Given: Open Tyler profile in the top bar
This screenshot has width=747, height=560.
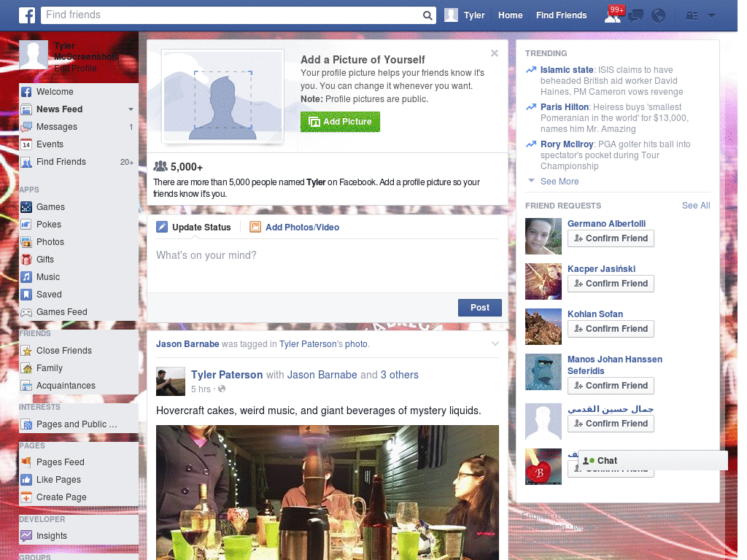Looking at the screenshot, I should click(x=465, y=15).
